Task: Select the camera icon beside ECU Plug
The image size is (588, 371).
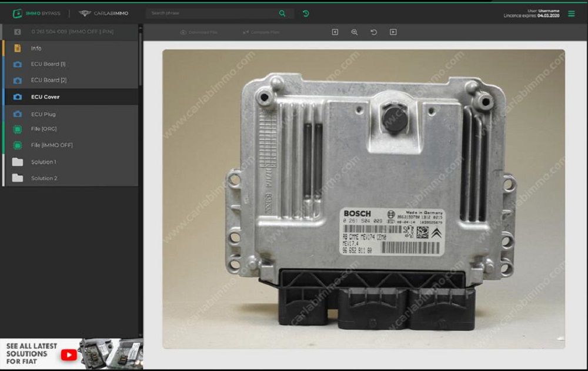Action: [16, 114]
